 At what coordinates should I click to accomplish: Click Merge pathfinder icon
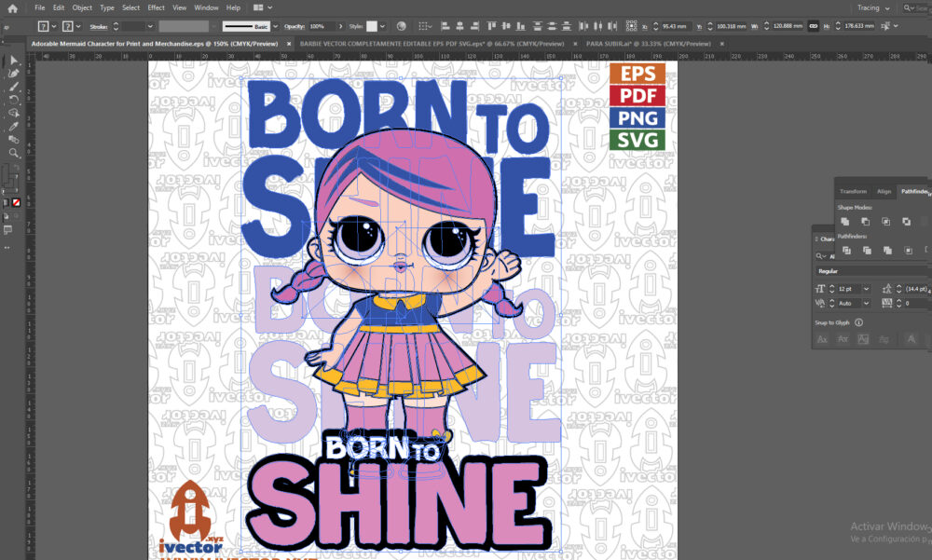point(887,251)
